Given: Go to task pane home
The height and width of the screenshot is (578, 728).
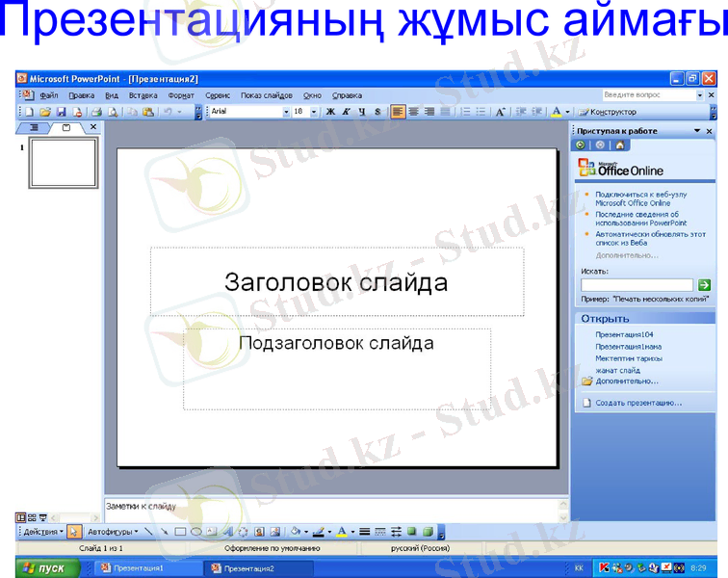Looking at the screenshot, I should [620, 144].
